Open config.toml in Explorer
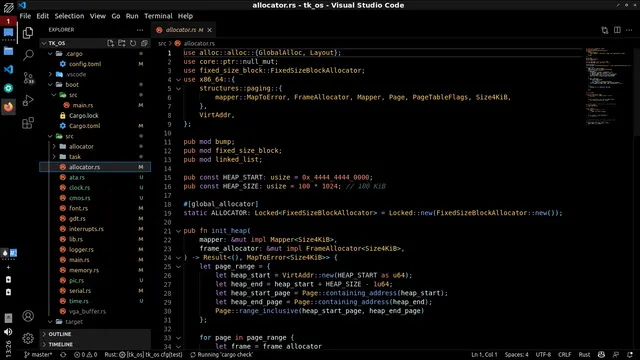The width and height of the screenshot is (640, 360). point(85,64)
